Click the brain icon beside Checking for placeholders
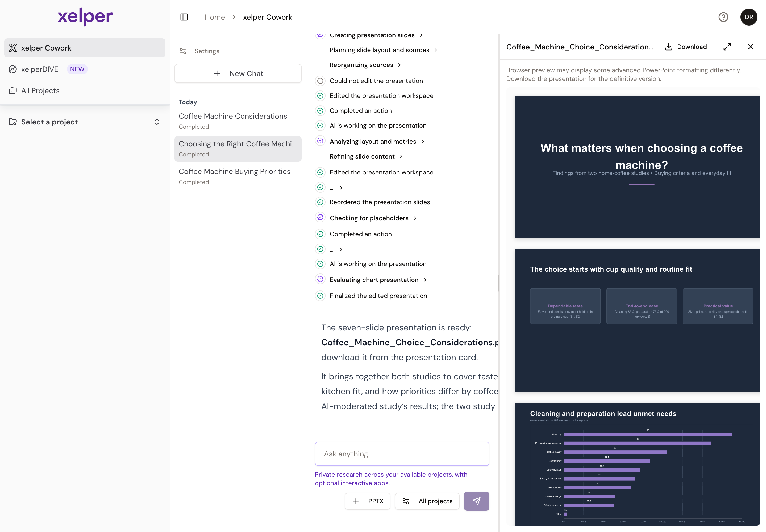The width and height of the screenshot is (766, 532). click(320, 217)
